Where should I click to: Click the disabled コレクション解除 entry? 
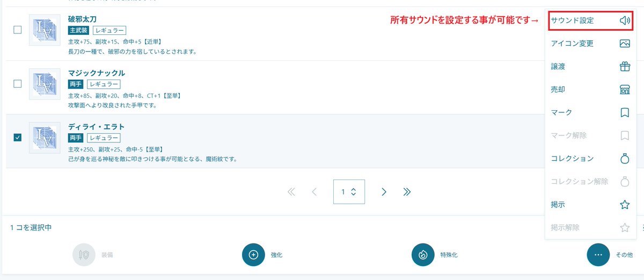click(590, 182)
